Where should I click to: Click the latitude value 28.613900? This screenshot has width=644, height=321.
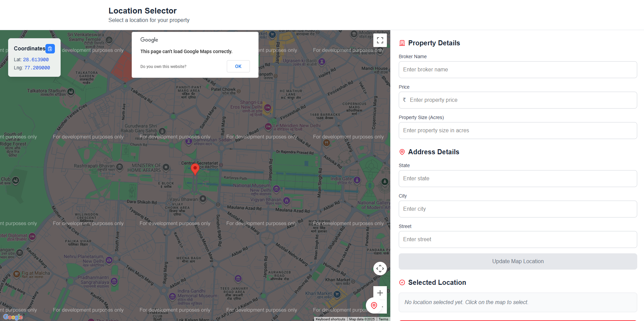[36, 60]
